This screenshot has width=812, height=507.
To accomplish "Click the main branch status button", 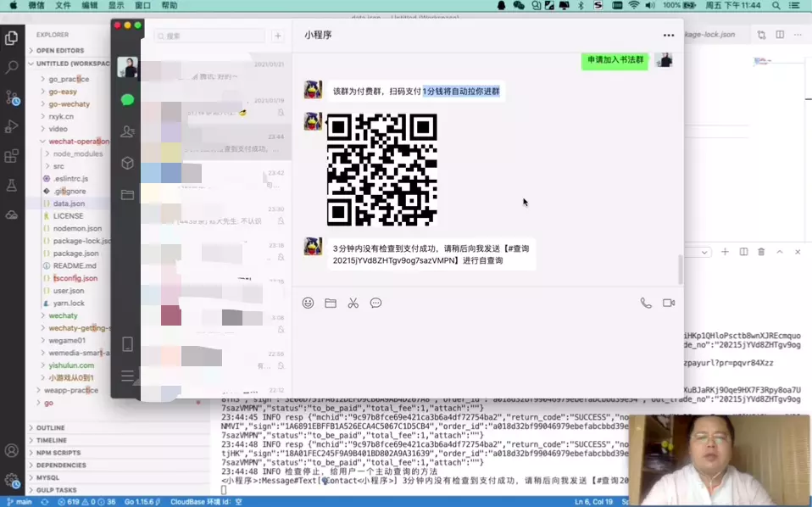I will coord(19,502).
